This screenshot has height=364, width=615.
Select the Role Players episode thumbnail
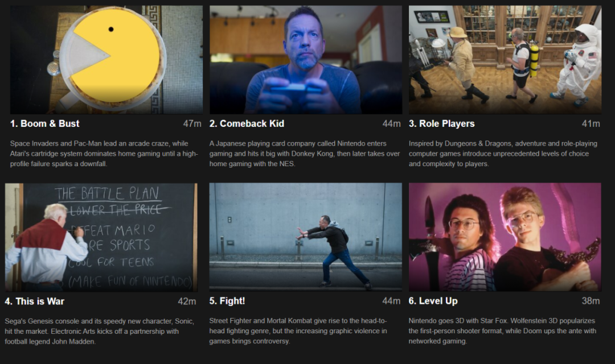505,60
